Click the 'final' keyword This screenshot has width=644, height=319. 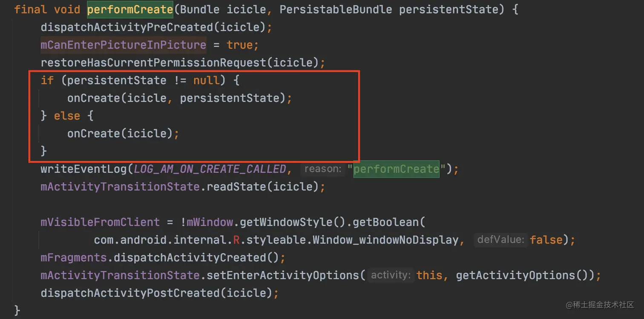(x=31, y=9)
